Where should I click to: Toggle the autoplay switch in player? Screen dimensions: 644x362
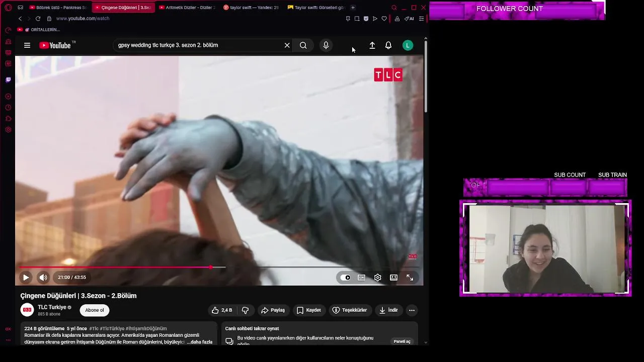pos(345,277)
